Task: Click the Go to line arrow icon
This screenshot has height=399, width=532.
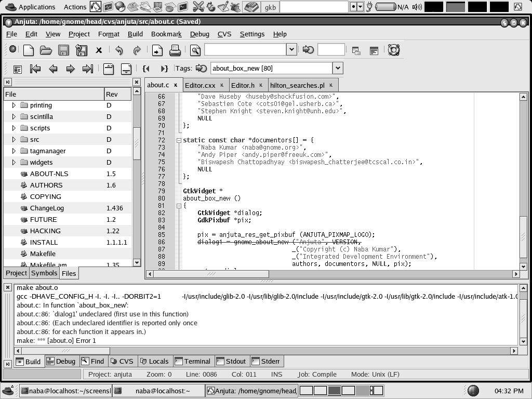Action: click(x=308, y=50)
